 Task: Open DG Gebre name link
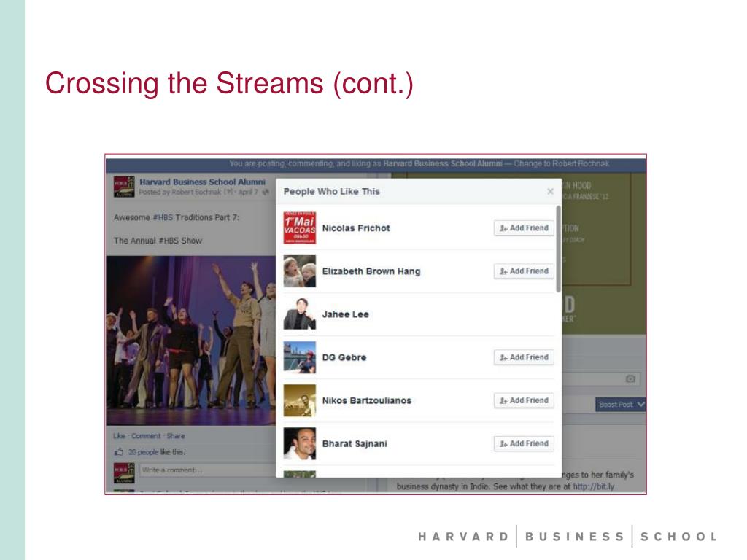pos(344,357)
